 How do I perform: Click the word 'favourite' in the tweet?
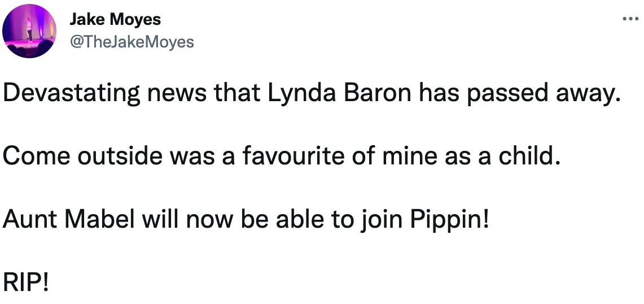tap(301, 156)
